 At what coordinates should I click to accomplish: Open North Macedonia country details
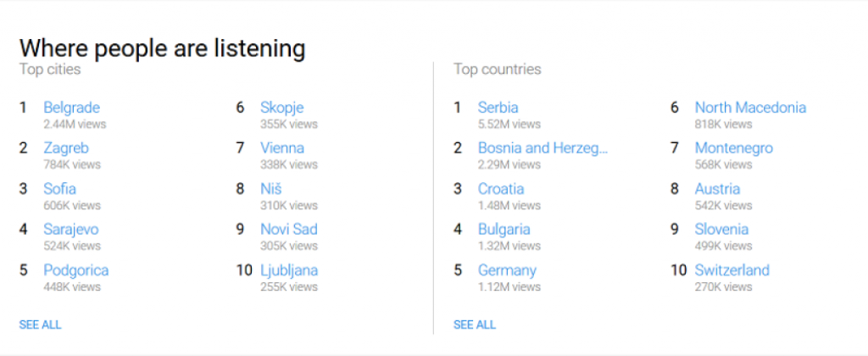(750, 108)
